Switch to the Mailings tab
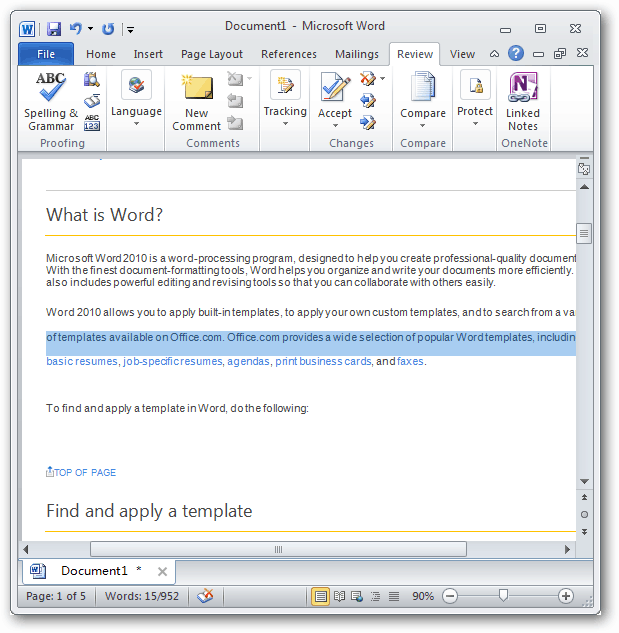Screen dimensions: 619x633 click(357, 54)
